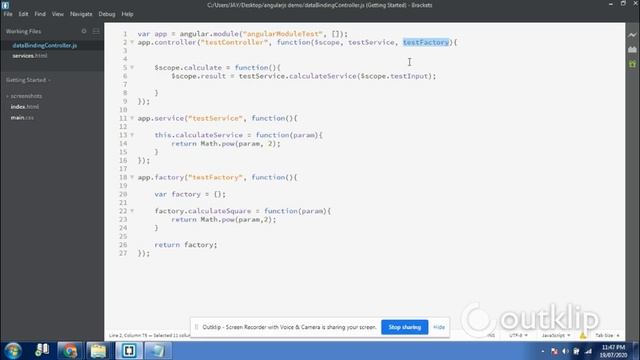Click "testFactory" string on line 18

pos(216,177)
